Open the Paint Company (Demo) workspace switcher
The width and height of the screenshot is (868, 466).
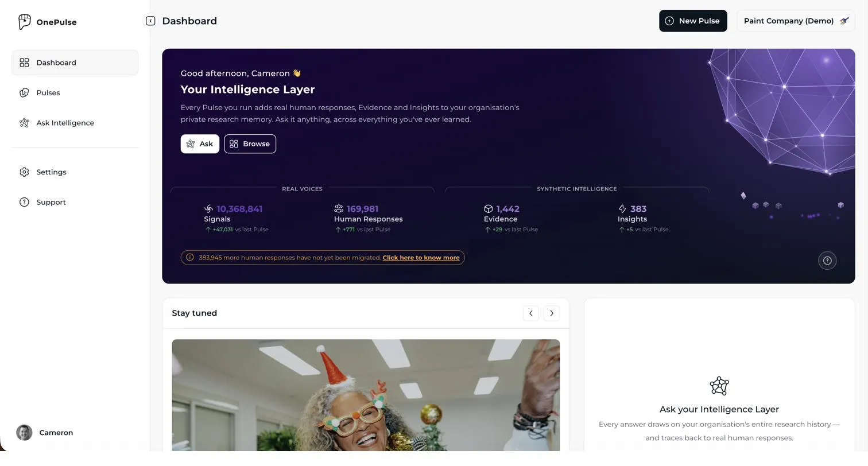[x=796, y=21]
